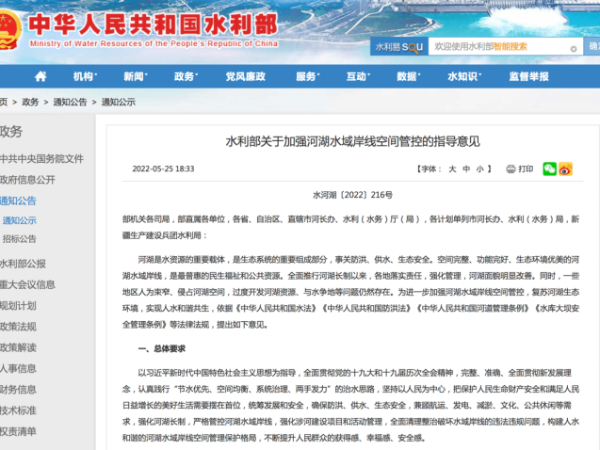Open the 水知识 navigation menu
This screenshot has width=600, height=450.
coord(464,77)
